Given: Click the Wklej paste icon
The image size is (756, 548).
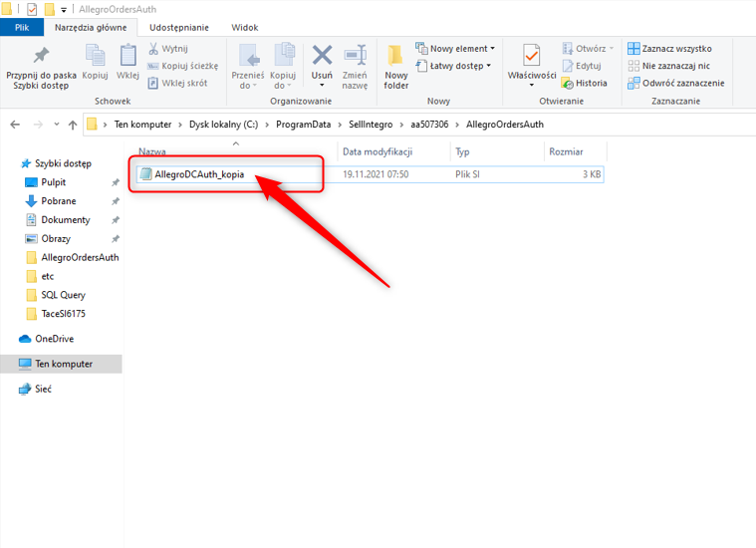Looking at the screenshot, I should pyautogui.click(x=127, y=56).
